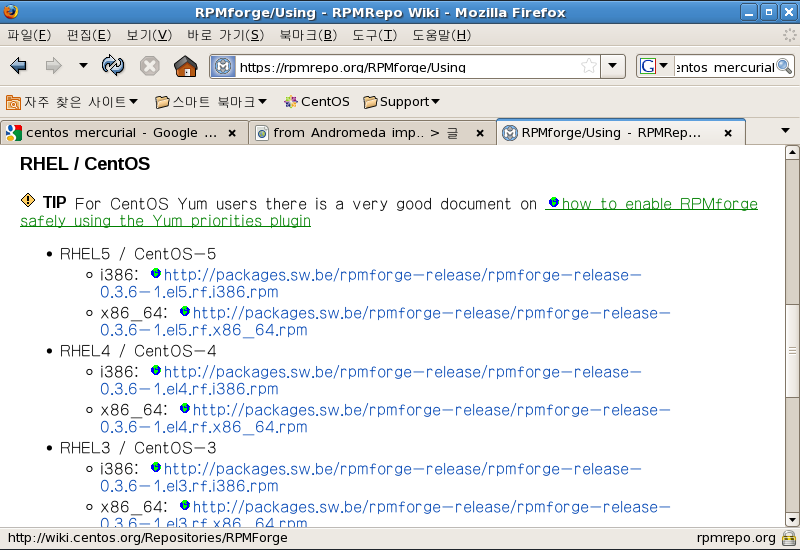Click the scrollbar up arrow
This screenshot has height=550, width=800.
coord(792,152)
